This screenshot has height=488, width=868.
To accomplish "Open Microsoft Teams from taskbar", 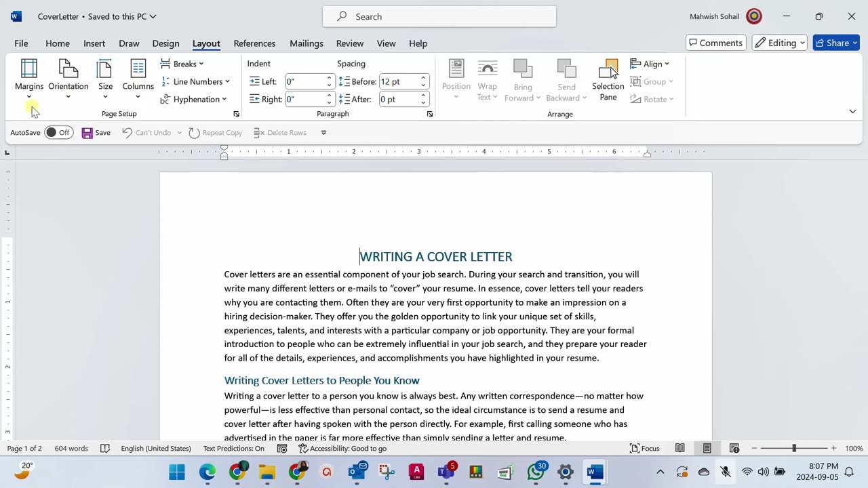I will point(446,472).
